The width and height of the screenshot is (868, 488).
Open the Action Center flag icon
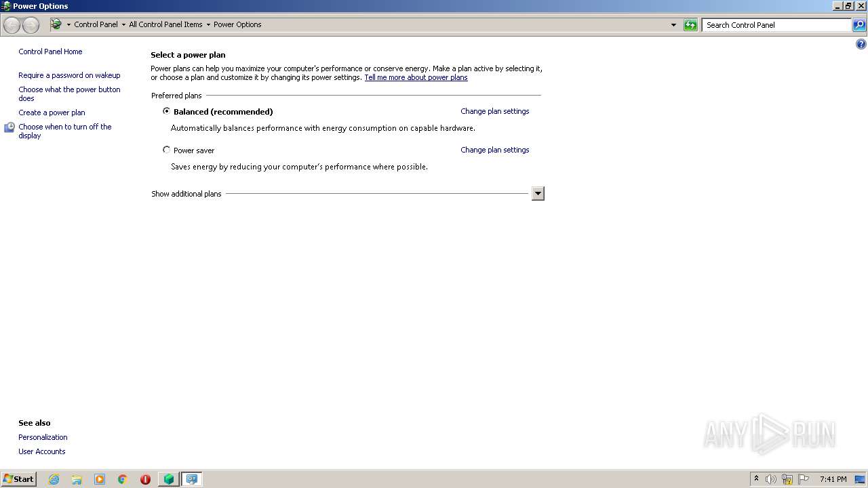[x=804, y=479]
